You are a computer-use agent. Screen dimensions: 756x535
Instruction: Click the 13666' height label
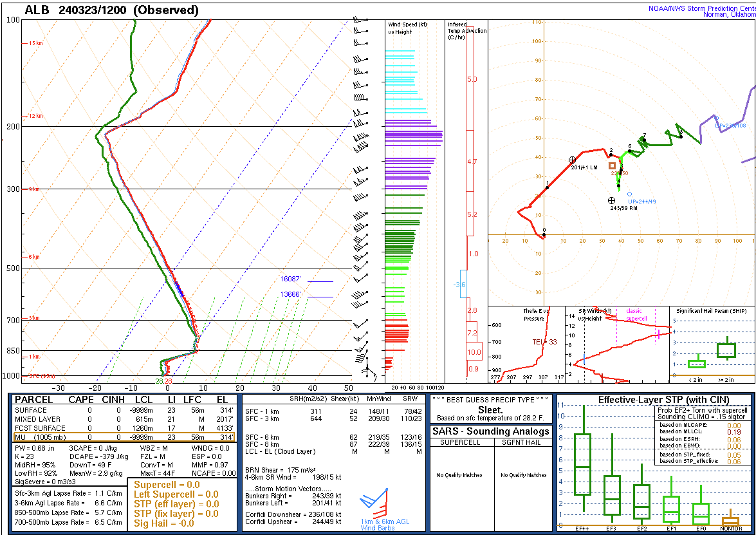click(290, 295)
